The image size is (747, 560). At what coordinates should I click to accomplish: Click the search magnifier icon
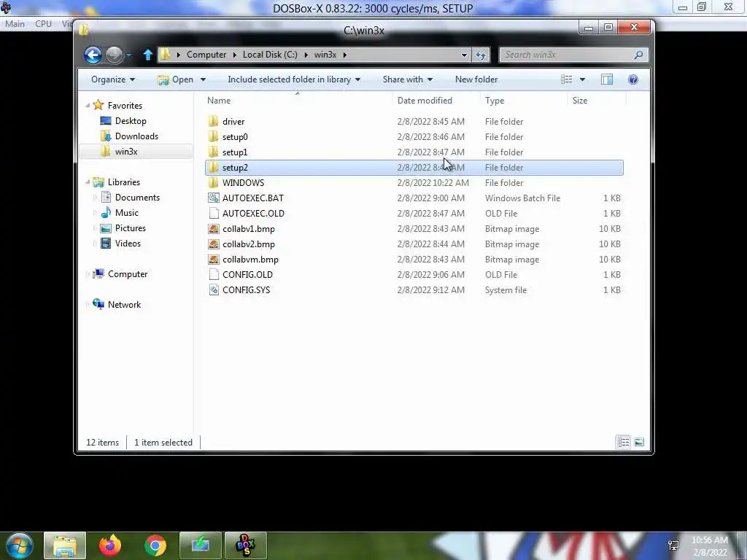pos(638,55)
